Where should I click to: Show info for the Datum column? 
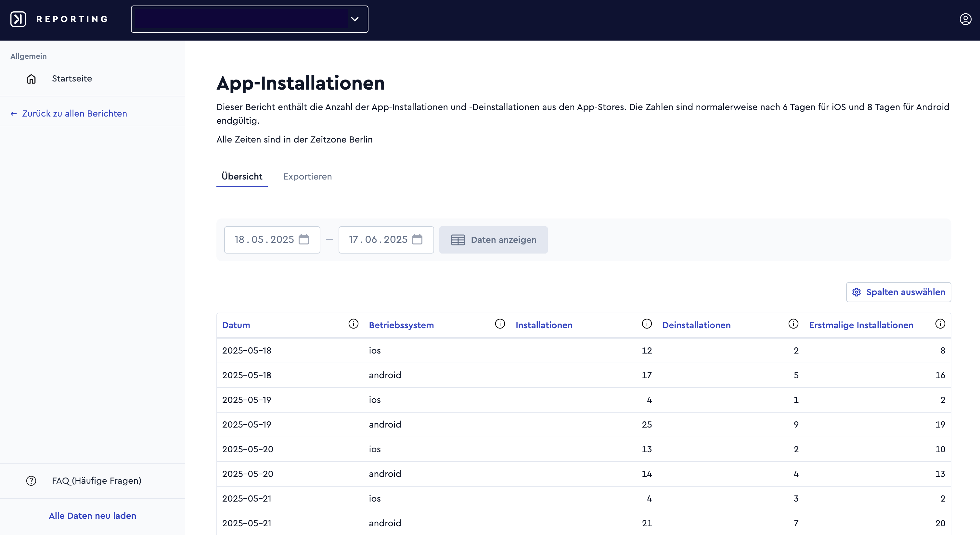pyautogui.click(x=354, y=324)
